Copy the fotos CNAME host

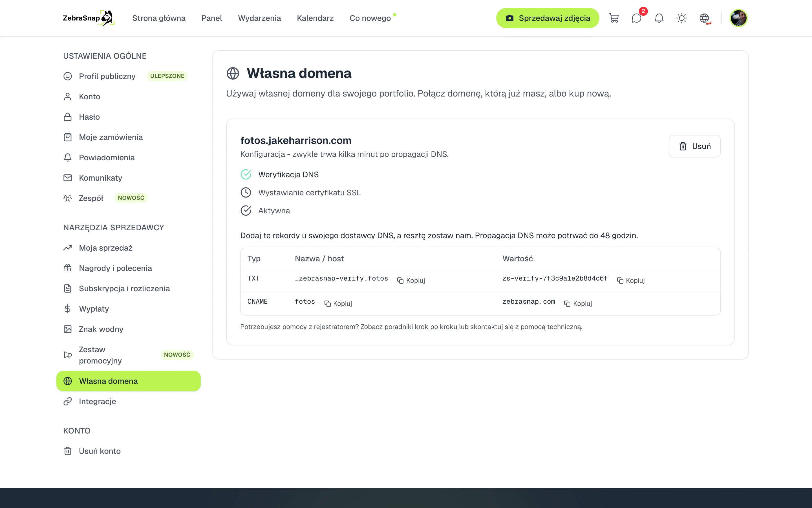[x=338, y=303]
